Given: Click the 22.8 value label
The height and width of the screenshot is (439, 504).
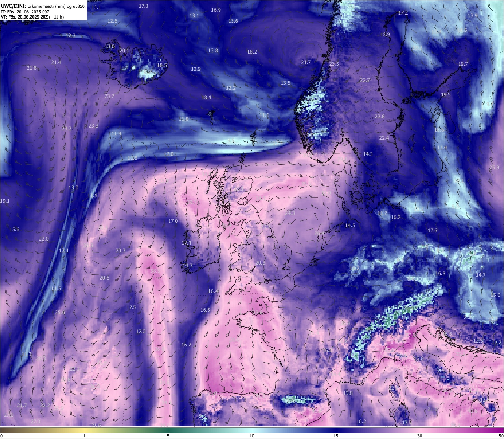Looking at the screenshot, I should point(380,116).
